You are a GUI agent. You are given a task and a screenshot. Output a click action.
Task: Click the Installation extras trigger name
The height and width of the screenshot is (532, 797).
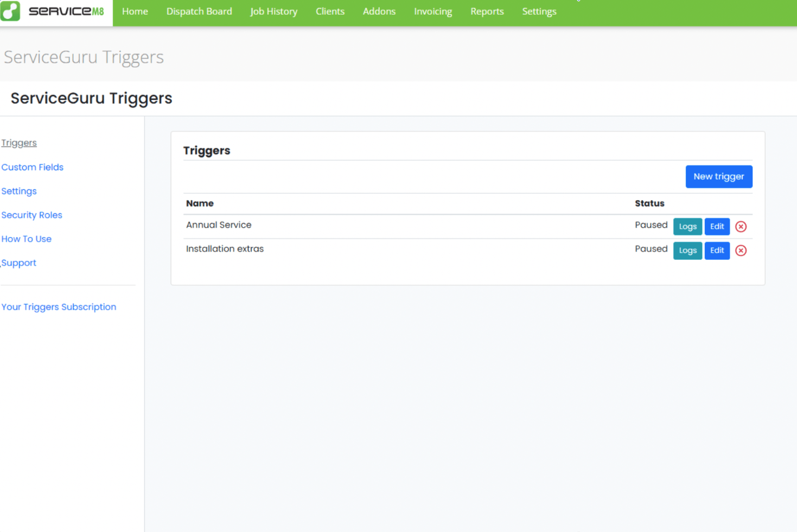click(x=225, y=249)
